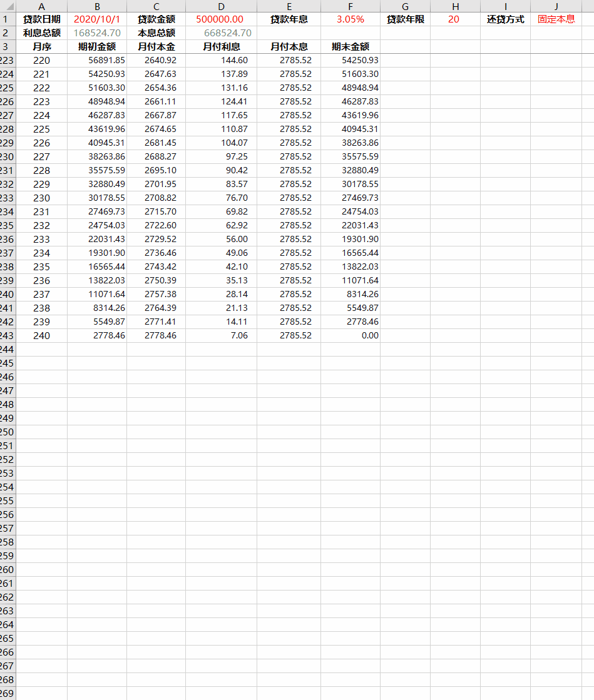Select the repayment method cell 固定本息

556,19
